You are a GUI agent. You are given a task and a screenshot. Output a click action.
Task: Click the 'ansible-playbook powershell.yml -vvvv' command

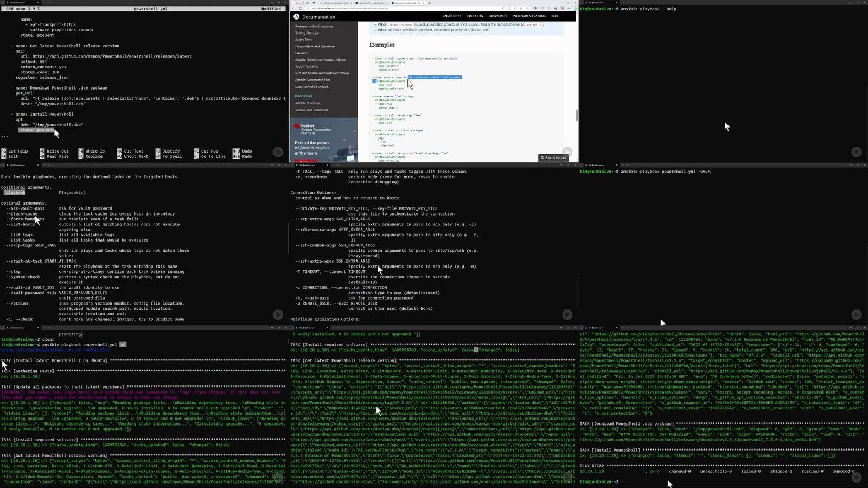[x=666, y=172]
